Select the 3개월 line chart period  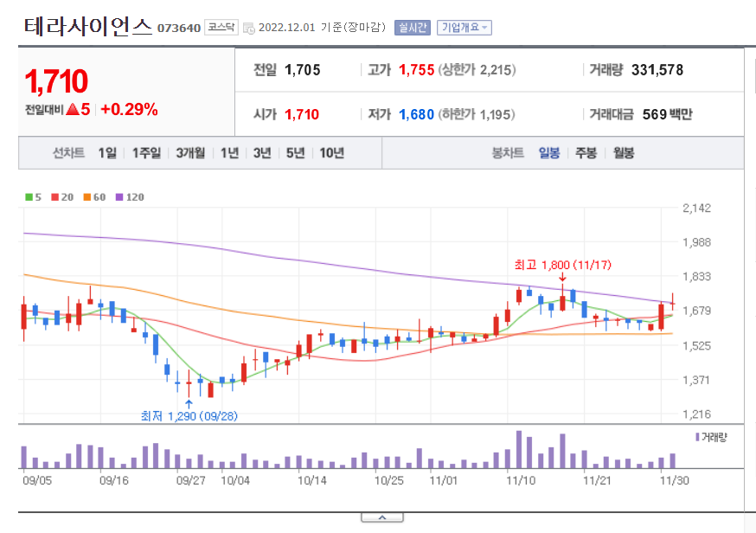190,153
